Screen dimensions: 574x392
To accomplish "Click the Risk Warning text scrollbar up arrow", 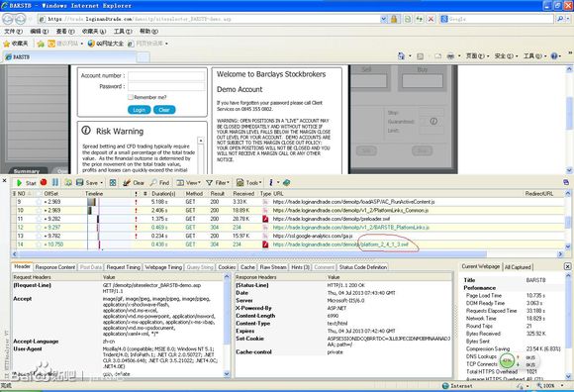I will click(201, 141).
